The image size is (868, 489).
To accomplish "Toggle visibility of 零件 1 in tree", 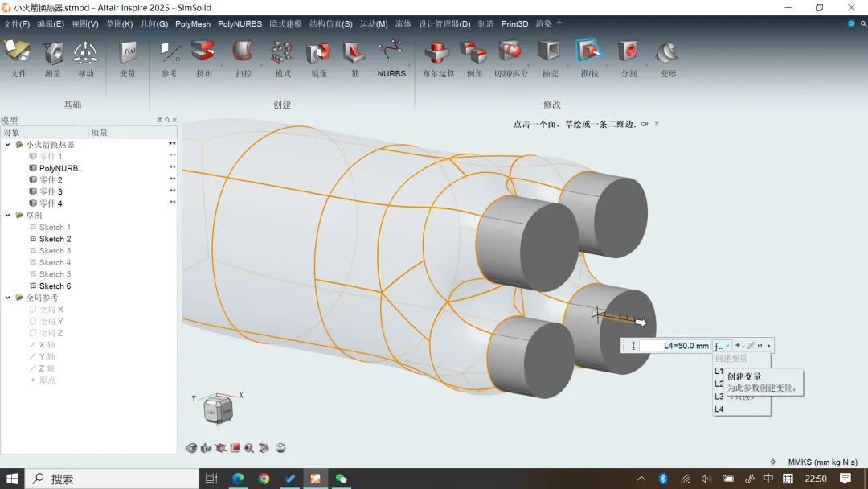I will [x=33, y=157].
